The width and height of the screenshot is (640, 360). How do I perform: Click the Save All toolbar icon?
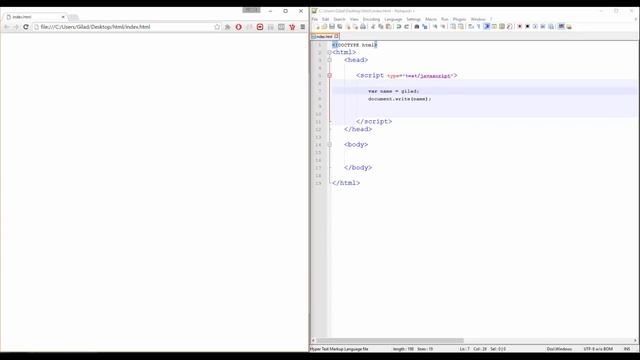340,27
